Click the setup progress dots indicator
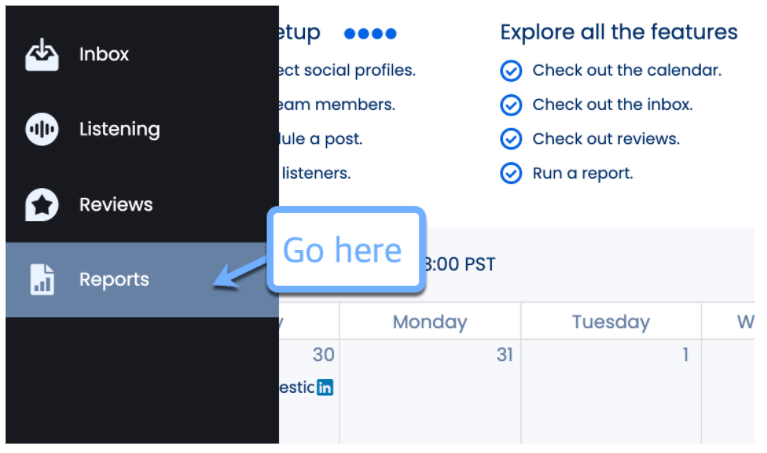The width and height of the screenshot is (767, 453). point(370,33)
